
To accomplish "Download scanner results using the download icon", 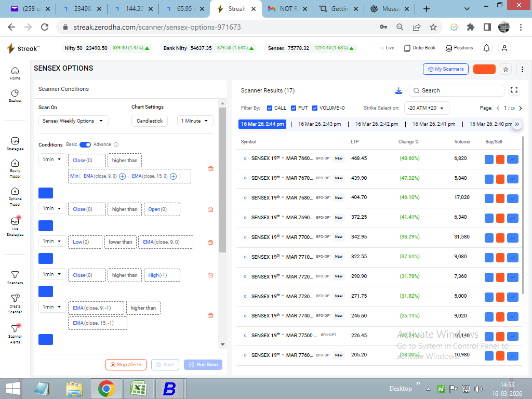I will (398, 91).
